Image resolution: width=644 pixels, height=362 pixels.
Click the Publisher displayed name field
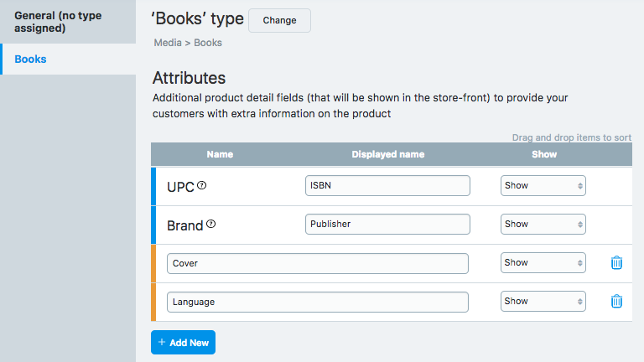(387, 225)
